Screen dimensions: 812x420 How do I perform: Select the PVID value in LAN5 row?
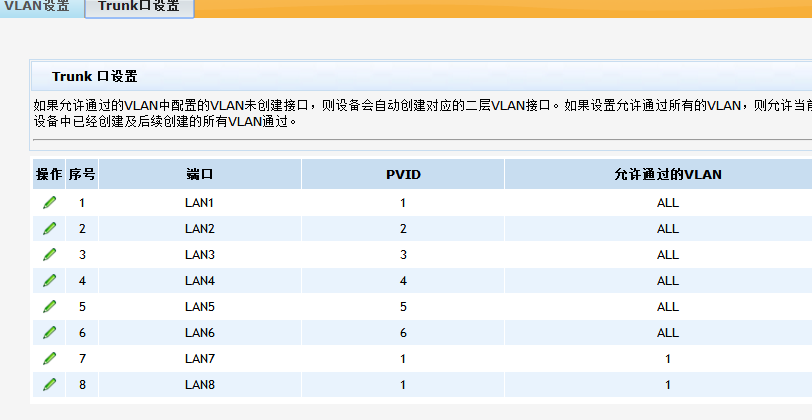click(x=403, y=307)
